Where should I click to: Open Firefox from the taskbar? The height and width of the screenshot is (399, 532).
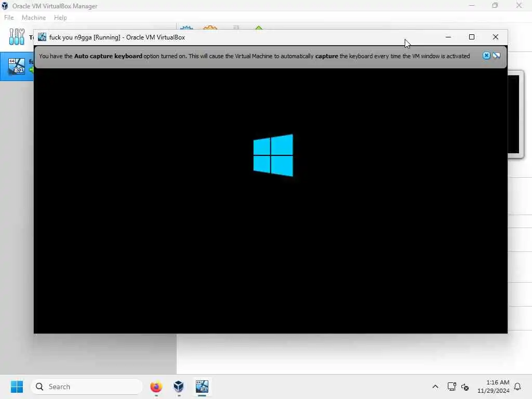[156, 387]
